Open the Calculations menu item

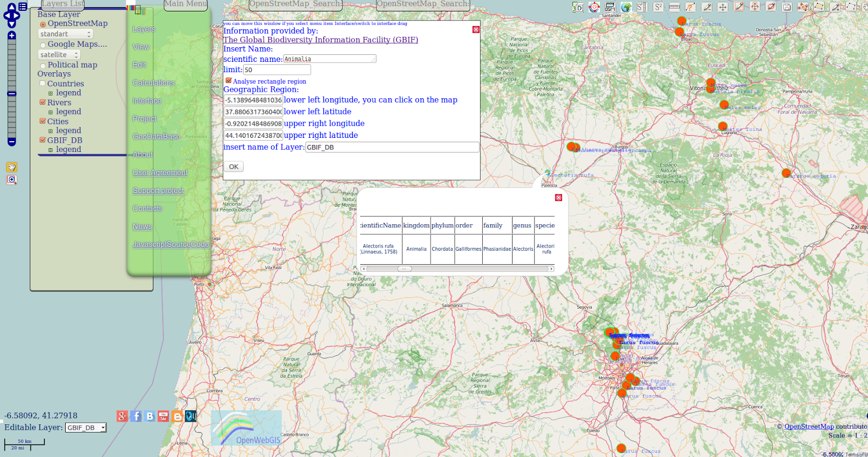click(154, 83)
